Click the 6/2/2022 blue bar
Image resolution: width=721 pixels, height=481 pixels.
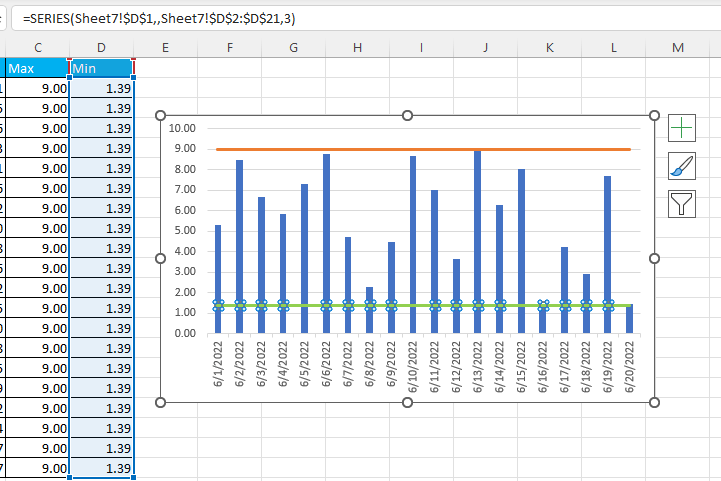(x=240, y=246)
